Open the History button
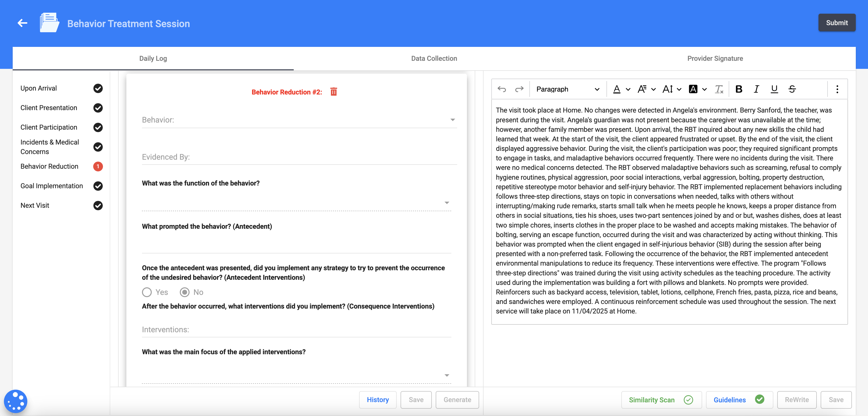This screenshot has width=868, height=416. 378,400
